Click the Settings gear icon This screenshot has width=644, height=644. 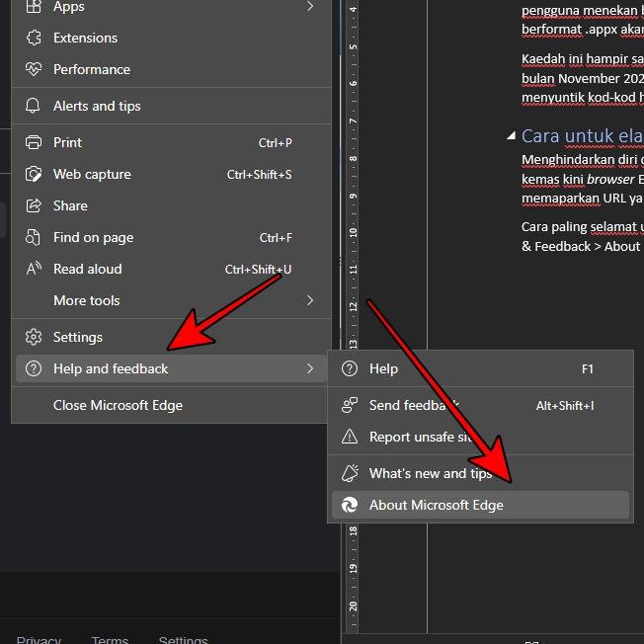(x=34, y=337)
